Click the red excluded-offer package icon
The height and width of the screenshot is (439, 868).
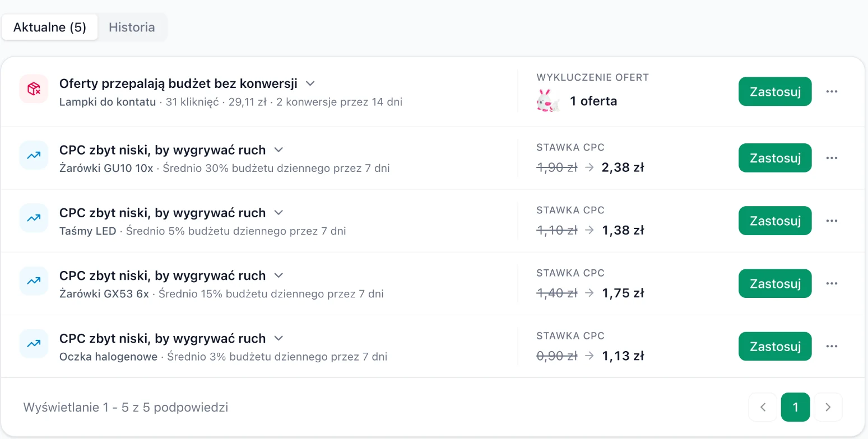(x=34, y=88)
